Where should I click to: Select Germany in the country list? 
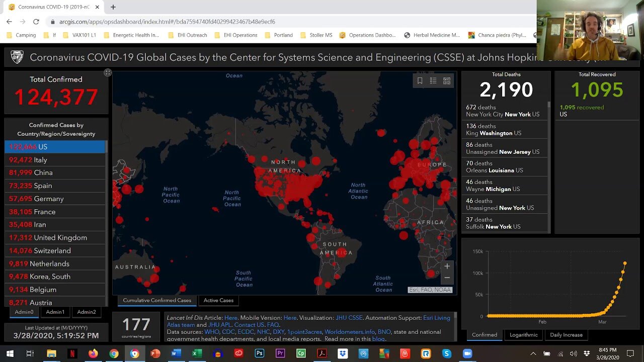(x=55, y=199)
